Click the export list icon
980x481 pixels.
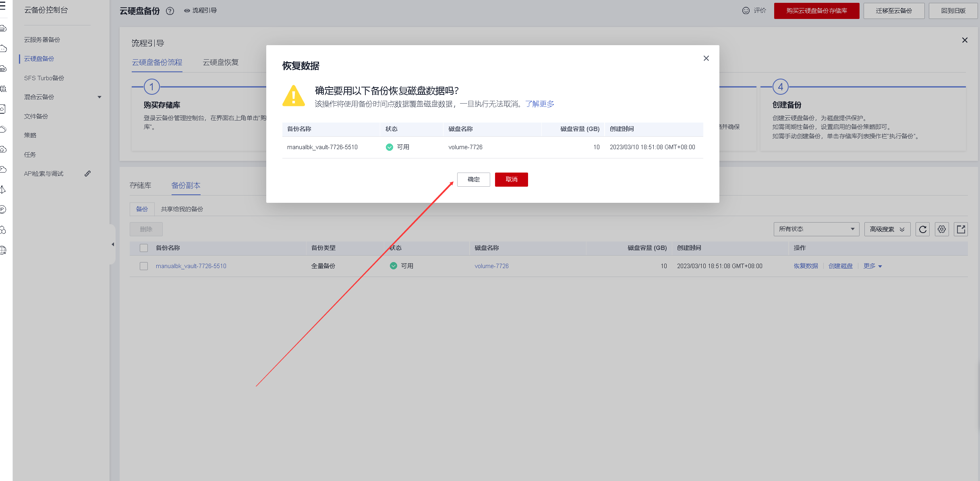(x=961, y=229)
